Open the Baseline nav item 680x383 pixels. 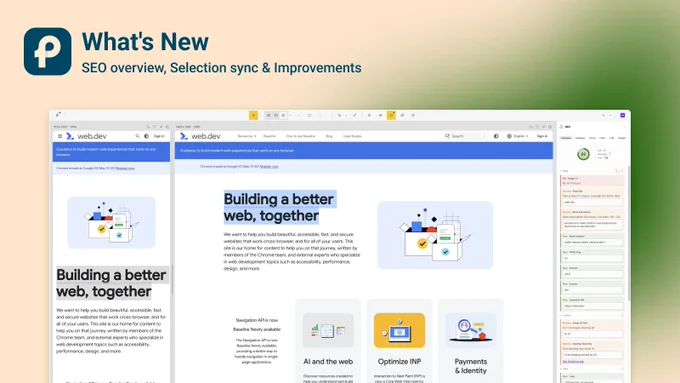click(x=269, y=136)
